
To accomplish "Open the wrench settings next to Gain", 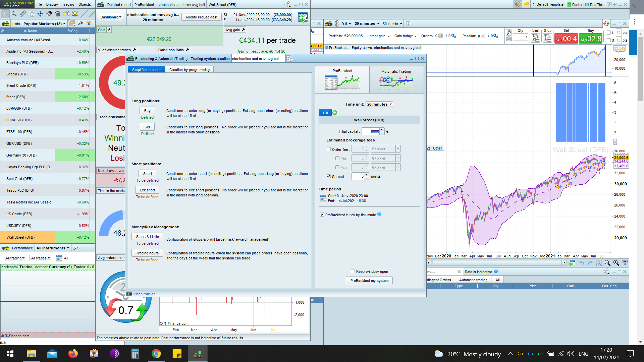I will 110,29.
